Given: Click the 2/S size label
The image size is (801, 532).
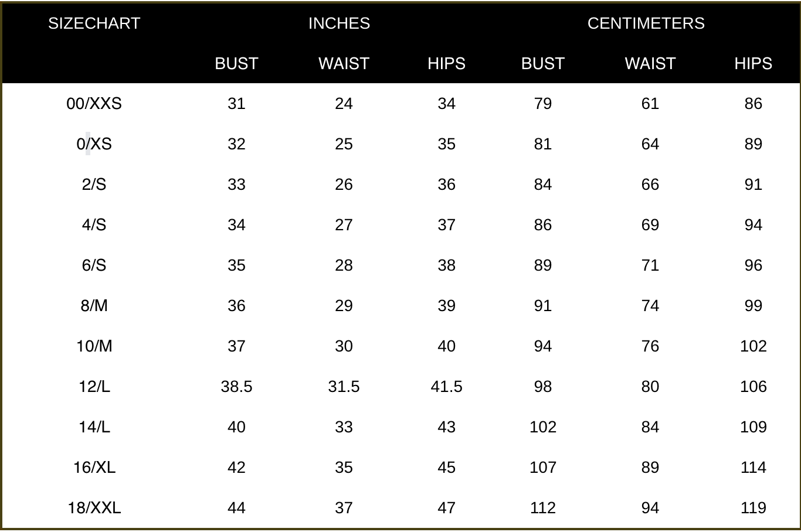Looking at the screenshot, I should coord(94,185).
